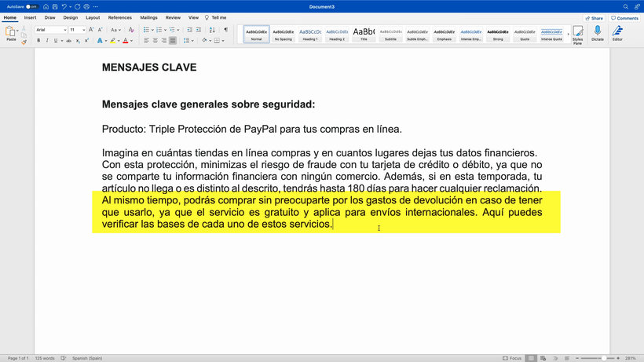Expand the styles gallery arrow
This screenshot has height=362, width=644.
(569, 35)
